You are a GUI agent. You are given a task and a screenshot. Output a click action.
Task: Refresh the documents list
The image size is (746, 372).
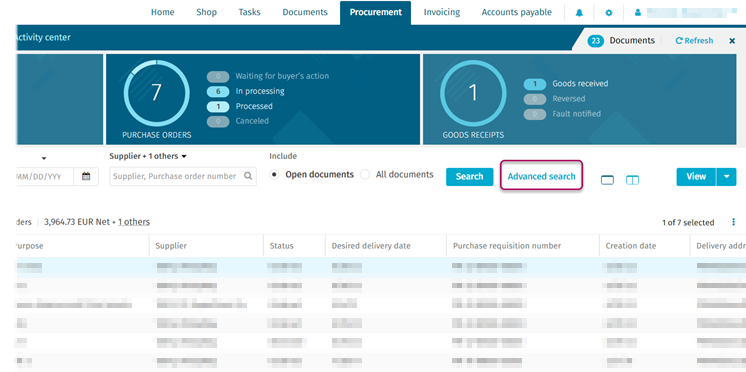point(694,41)
